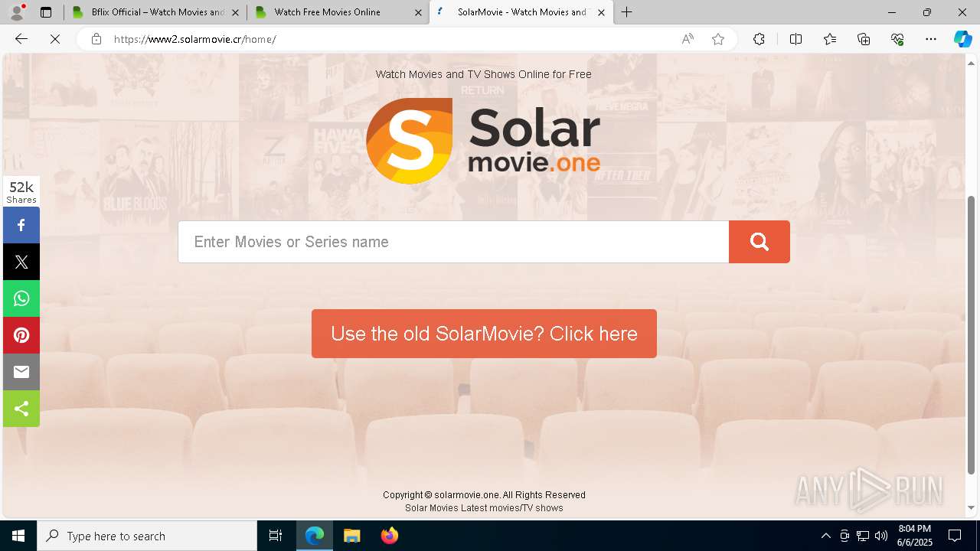Open Browser essentials
The width and height of the screenshot is (980, 551).
897,39
